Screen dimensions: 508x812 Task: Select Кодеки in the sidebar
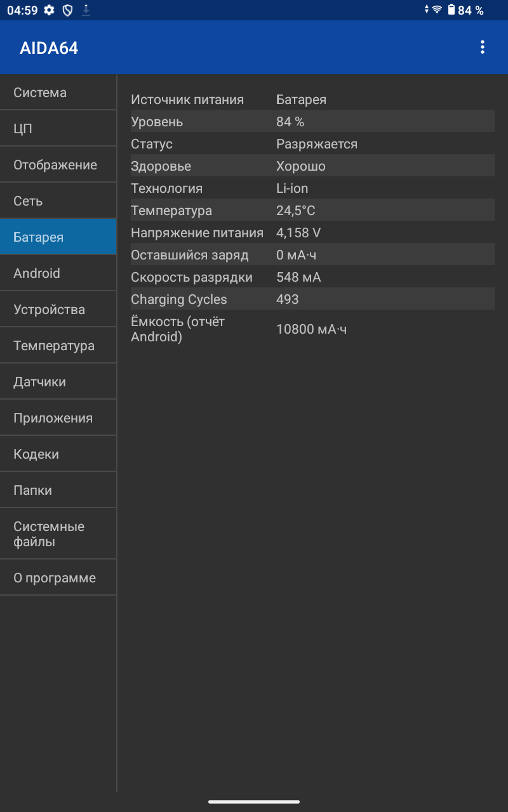tap(58, 454)
